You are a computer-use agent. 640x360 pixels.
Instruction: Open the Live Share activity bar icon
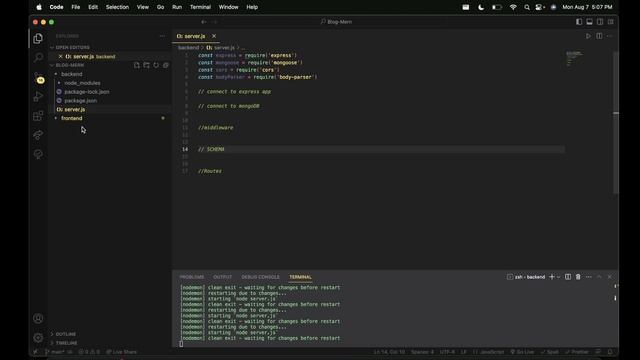point(38,135)
